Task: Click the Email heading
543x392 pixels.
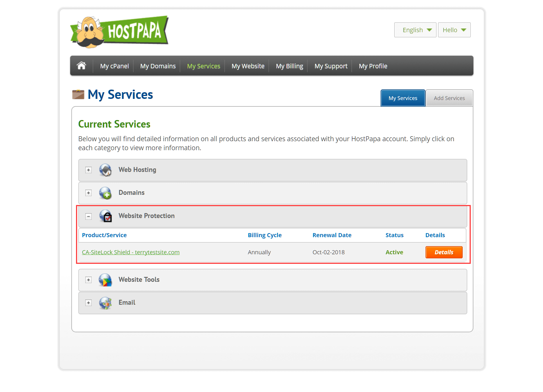Action: pos(127,303)
